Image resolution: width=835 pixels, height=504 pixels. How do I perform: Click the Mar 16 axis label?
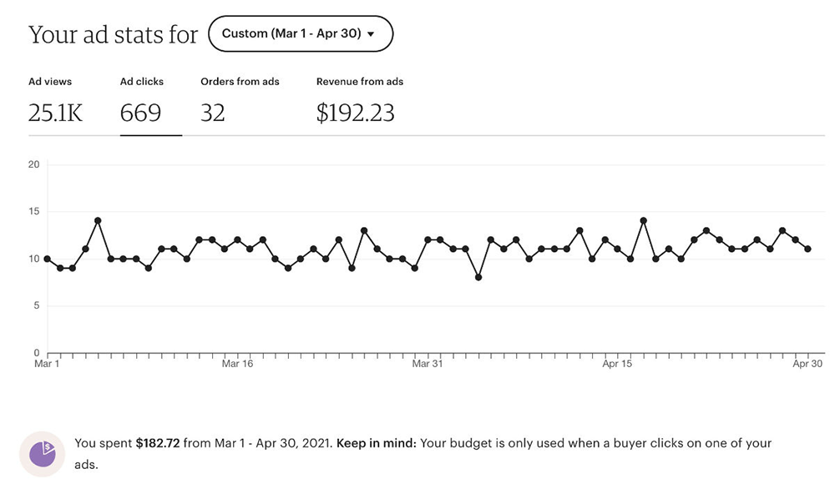pyautogui.click(x=237, y=364)
